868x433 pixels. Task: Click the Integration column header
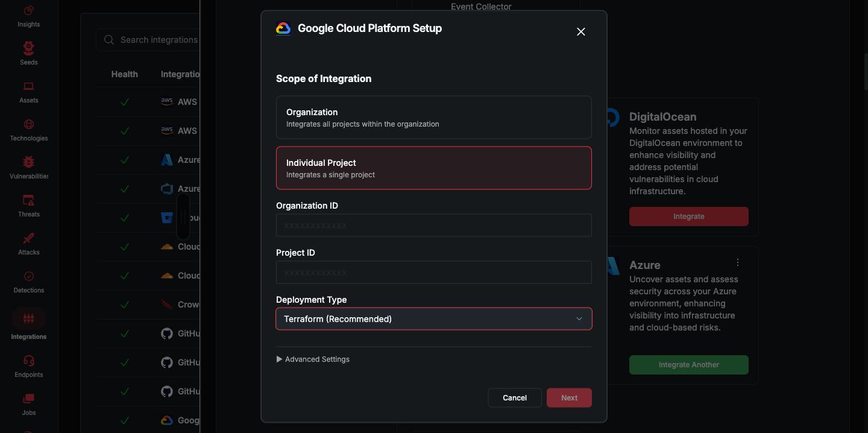coord(180,74)
